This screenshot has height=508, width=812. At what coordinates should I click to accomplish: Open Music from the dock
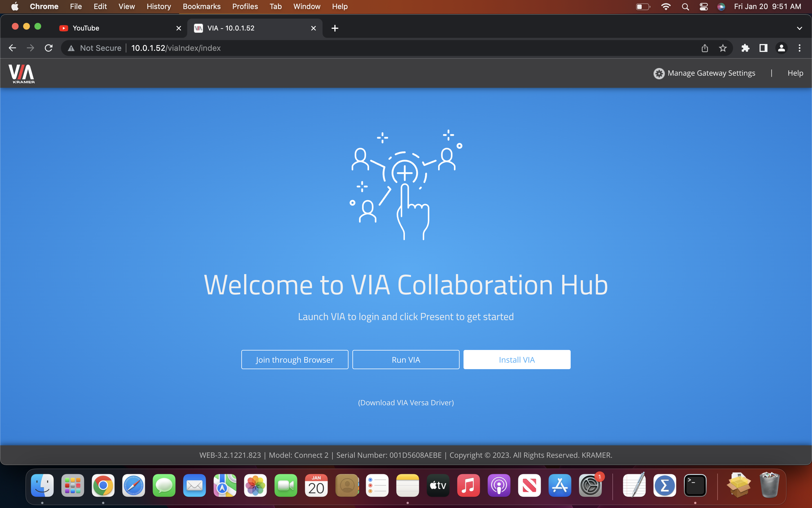click(x=468, y=485)
